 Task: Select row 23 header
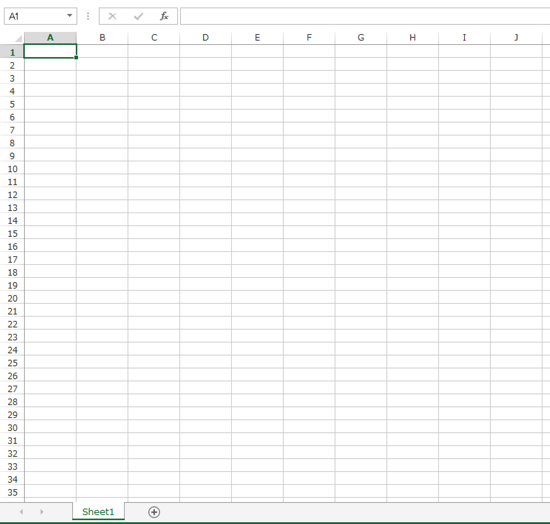click(12, 337)
